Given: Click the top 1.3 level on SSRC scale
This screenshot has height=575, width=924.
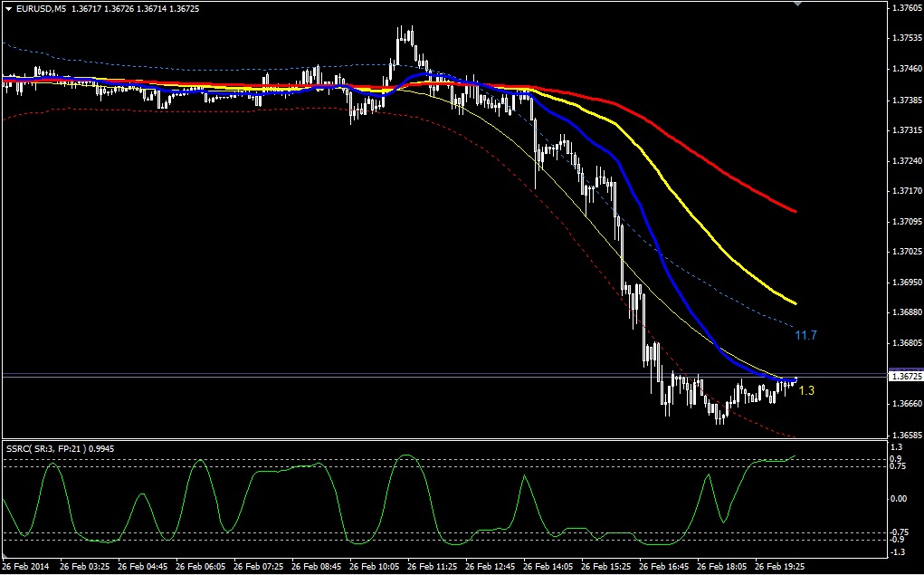Looking at the screenshot, I should (896, 447).
